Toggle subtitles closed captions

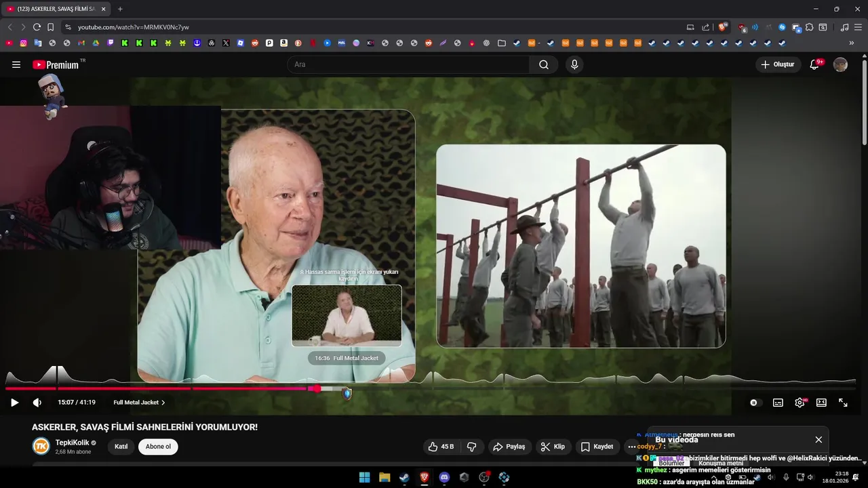point(778,403)
